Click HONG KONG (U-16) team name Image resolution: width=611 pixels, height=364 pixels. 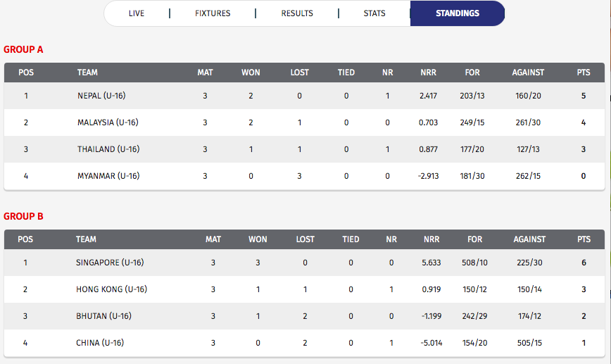(111, 289)
